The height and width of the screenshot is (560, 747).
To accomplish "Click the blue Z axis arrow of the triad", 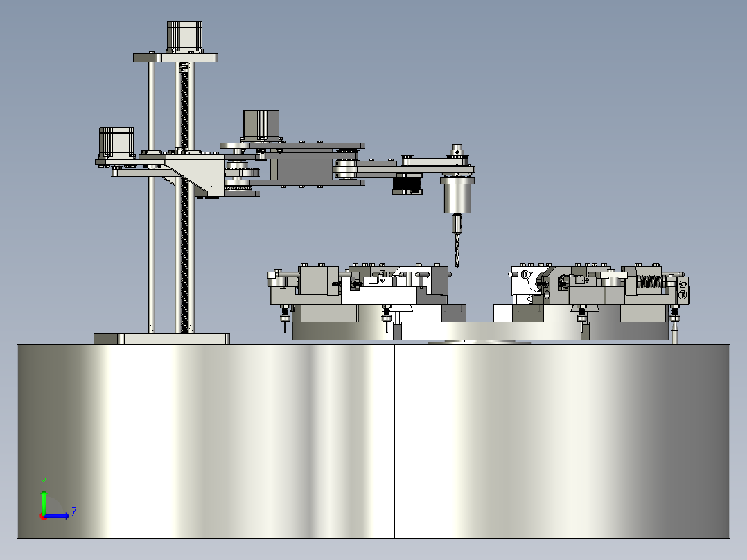I will click(x=58, y=516).
